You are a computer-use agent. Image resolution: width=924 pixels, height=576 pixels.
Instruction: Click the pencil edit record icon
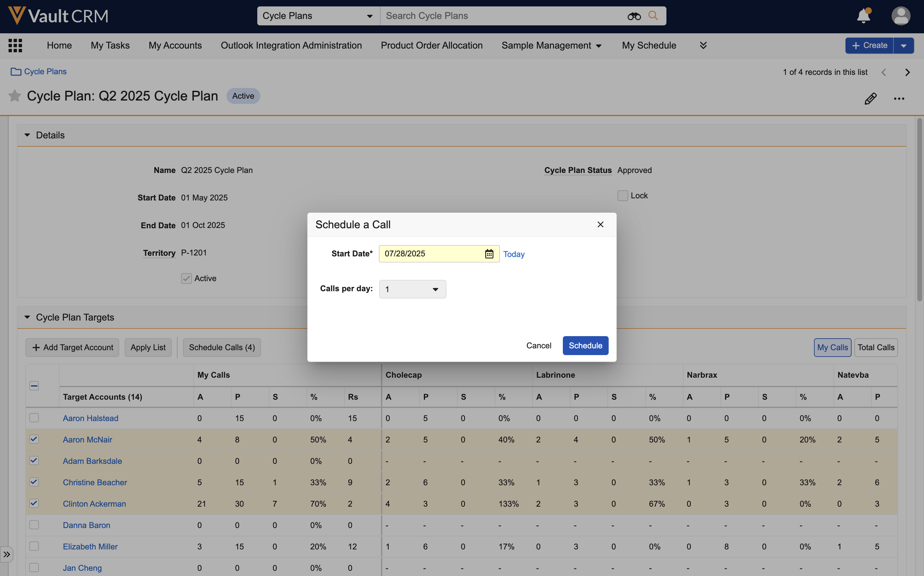(x=870, y=99)
